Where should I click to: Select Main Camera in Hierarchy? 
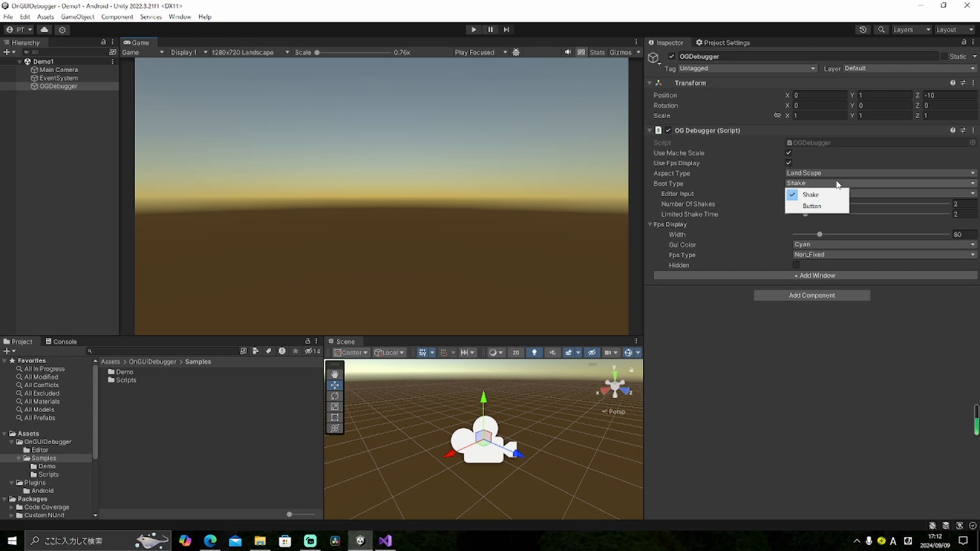click(59, 69)
